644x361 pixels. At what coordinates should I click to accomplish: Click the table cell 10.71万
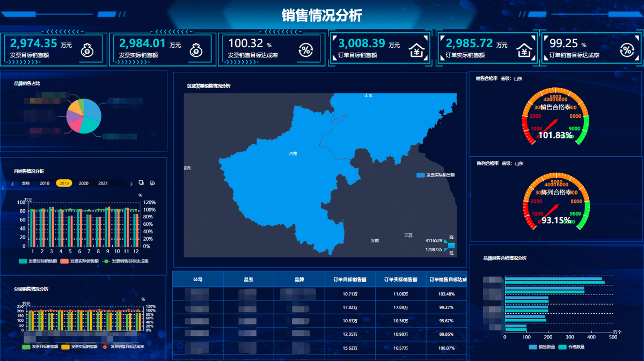click(350, 294)
